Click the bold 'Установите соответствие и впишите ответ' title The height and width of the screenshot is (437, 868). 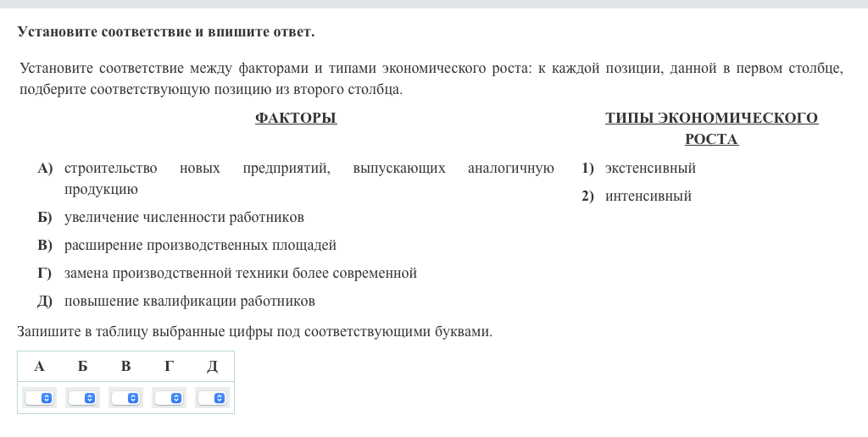(x=166, y=32)
